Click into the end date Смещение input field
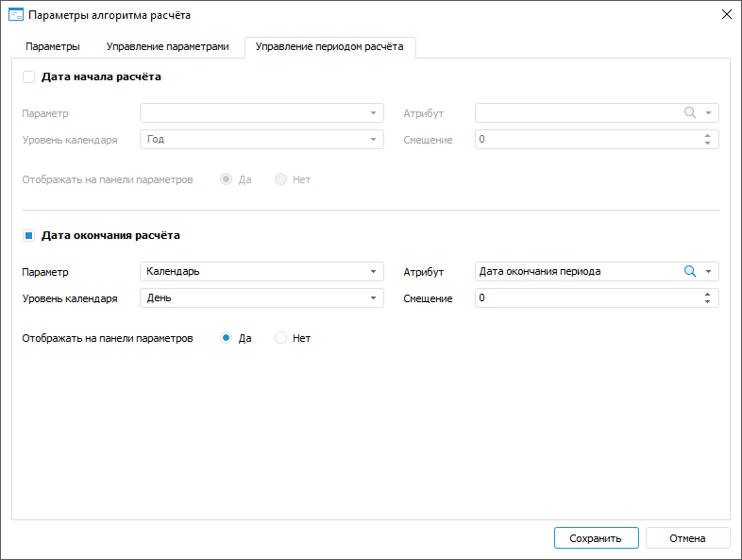This screenshot has height=560, width=742. (585, 298)
